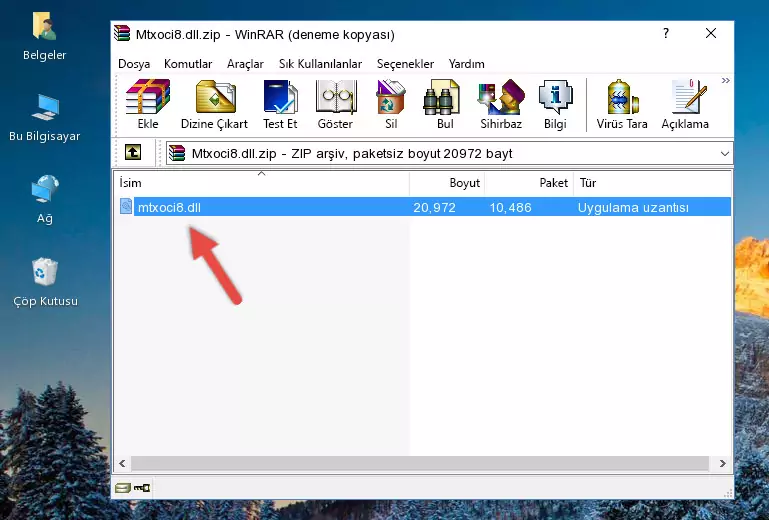Image resolution: width=769 pixels, height=520 pixels.
Task: Run Test Et on the archive
Action: [280, 104]
